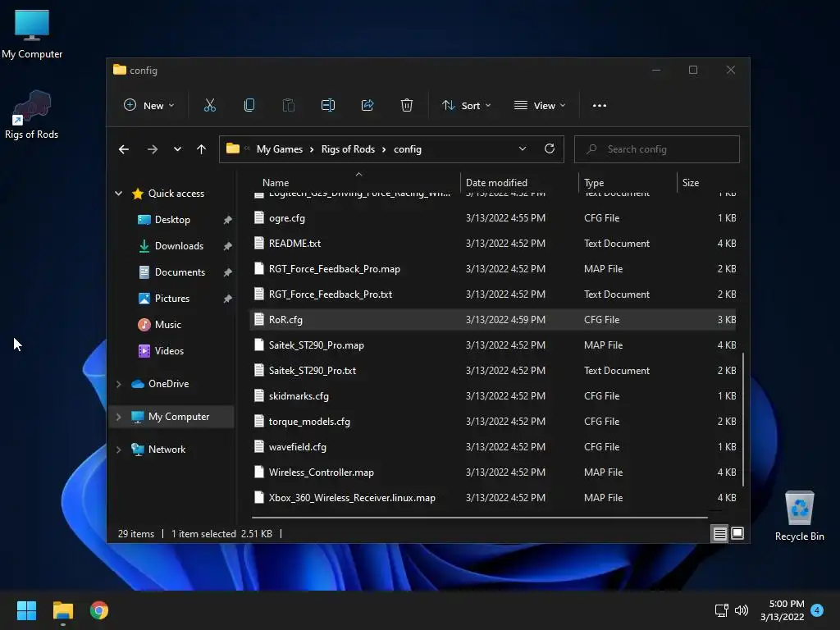Refresh the config folder view
Screen dimensions: 840x630
(550, 149)
